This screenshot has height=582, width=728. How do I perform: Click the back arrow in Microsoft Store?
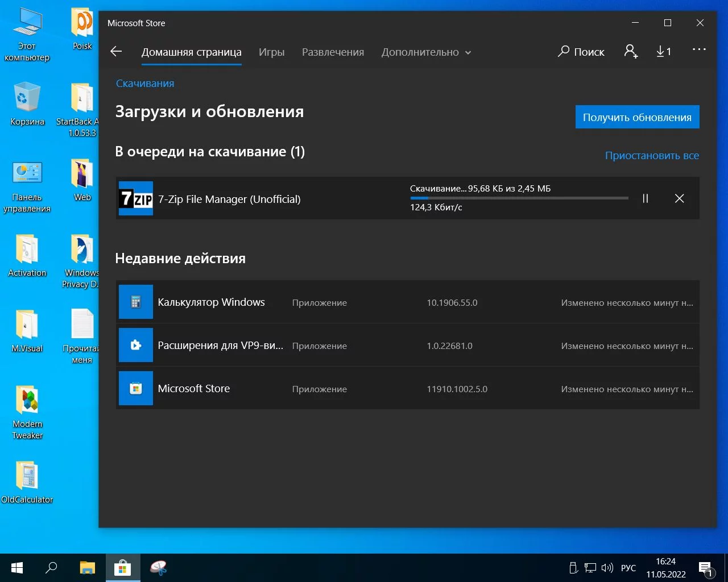[x=116, y=52]
